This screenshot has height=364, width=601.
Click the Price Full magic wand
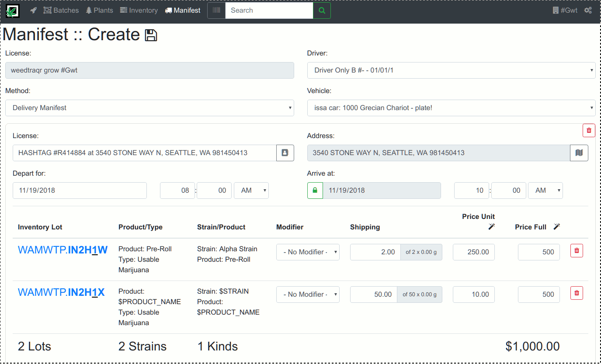(557, 226)
